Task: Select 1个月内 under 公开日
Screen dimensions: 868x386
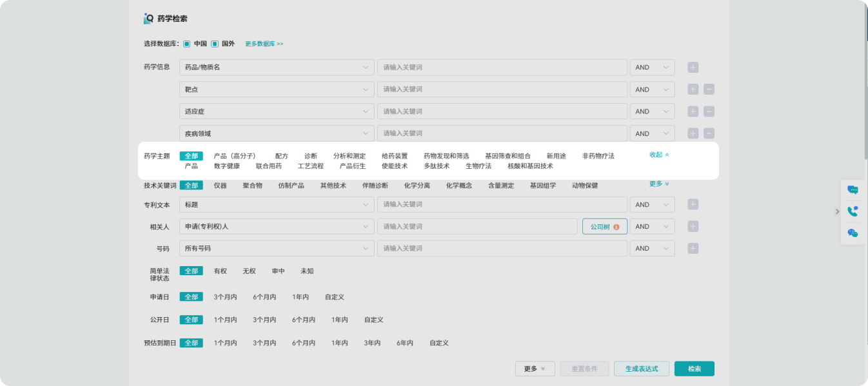Action: 226,320
